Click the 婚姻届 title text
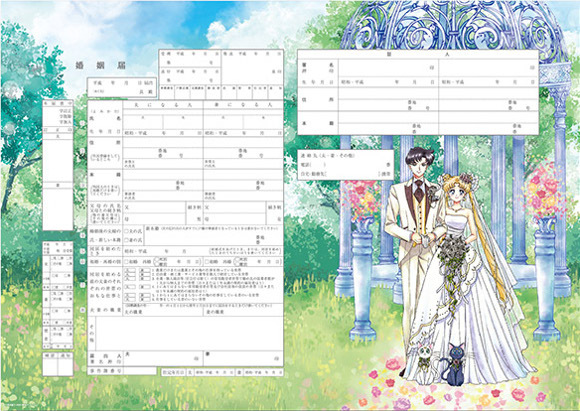Image resolution: width=580 pixels, height=411 pixels. 101,66
